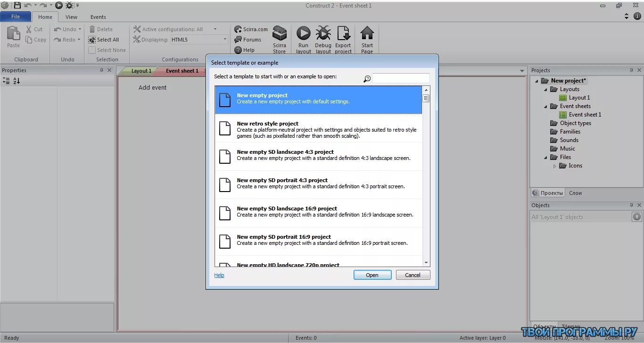
Task: Click the Cancel button in dialog
Action: point(413,275)
